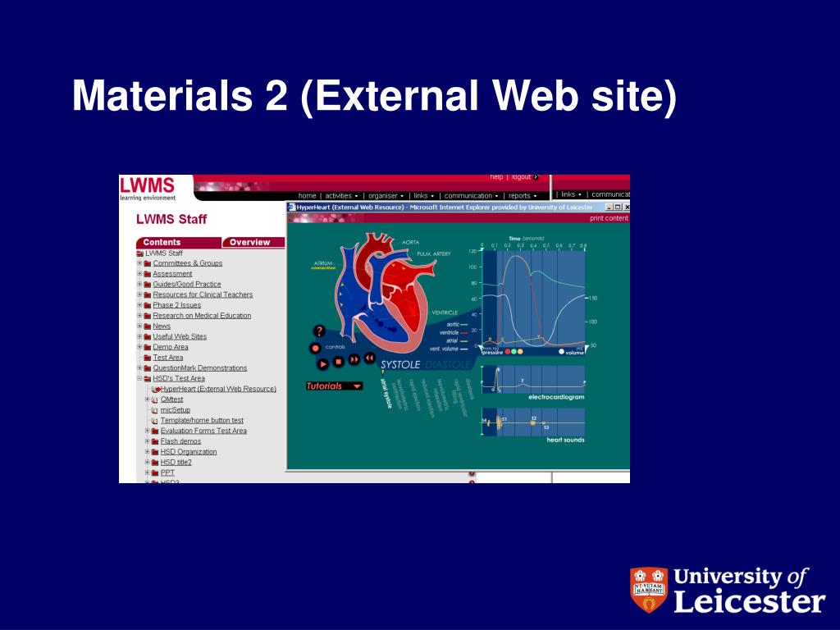
Task: Click the question mark help button in HyperHeart
Action: (x=319, y=331)
